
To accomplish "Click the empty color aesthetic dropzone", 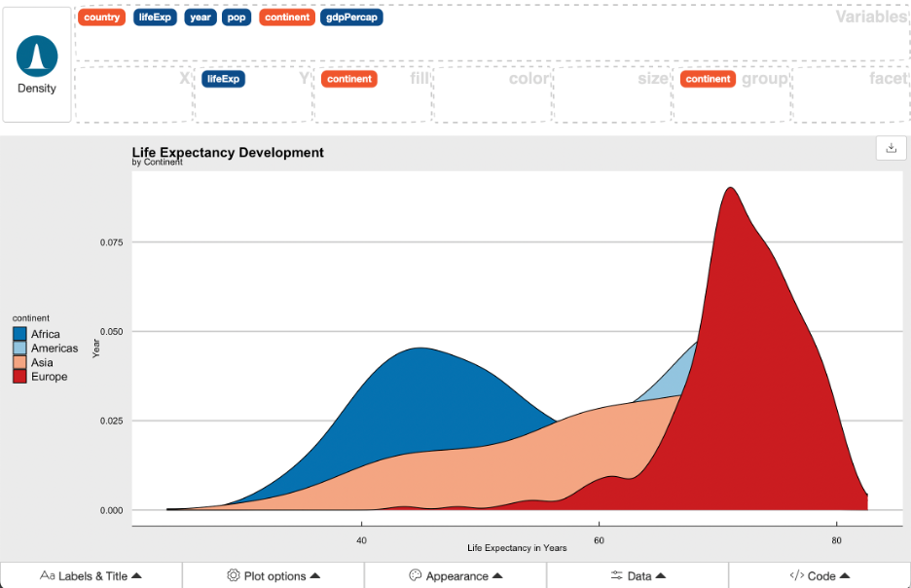I will pyautogui.click(x=492, y=94).
